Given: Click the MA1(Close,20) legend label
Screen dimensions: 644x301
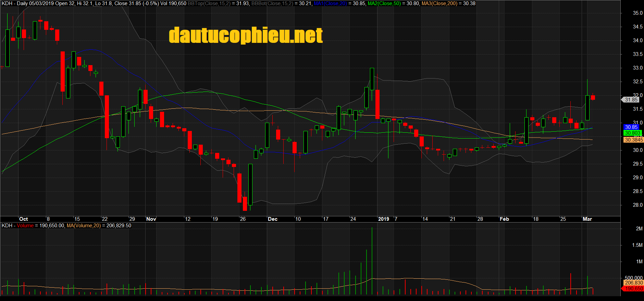Looking at the screenshot, I should click(330, 3).
